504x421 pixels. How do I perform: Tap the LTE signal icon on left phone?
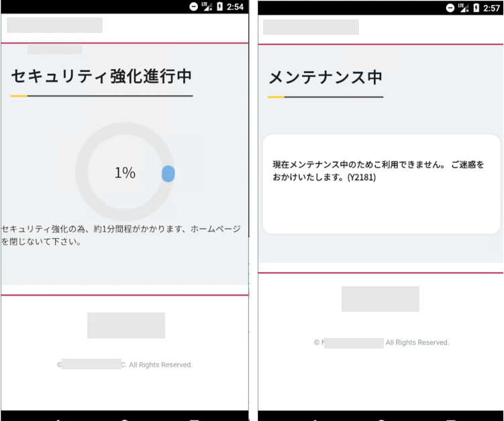pos(207,7)
